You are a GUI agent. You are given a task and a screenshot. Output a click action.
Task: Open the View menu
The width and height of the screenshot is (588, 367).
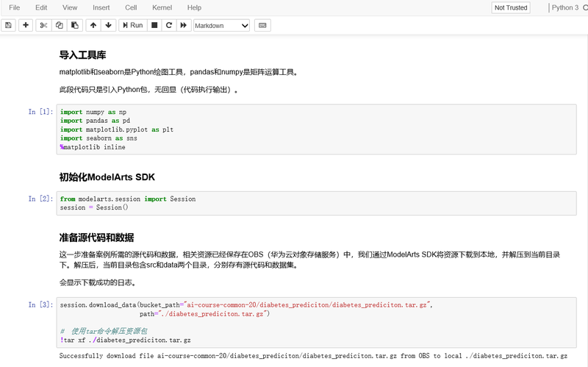tap(70, 7)
